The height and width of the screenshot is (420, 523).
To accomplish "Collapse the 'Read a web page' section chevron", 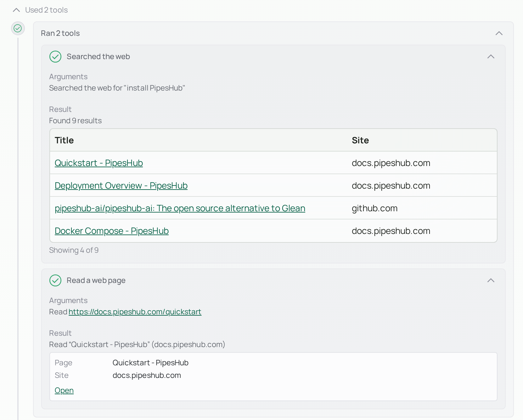I will point(491,280).
